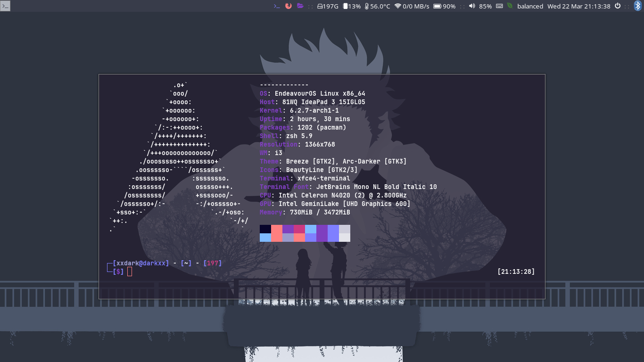The width and height of the screenshot is (644, 362).
Task: Click the [~] directory in the prompt
Action: [x=186, y=263]
